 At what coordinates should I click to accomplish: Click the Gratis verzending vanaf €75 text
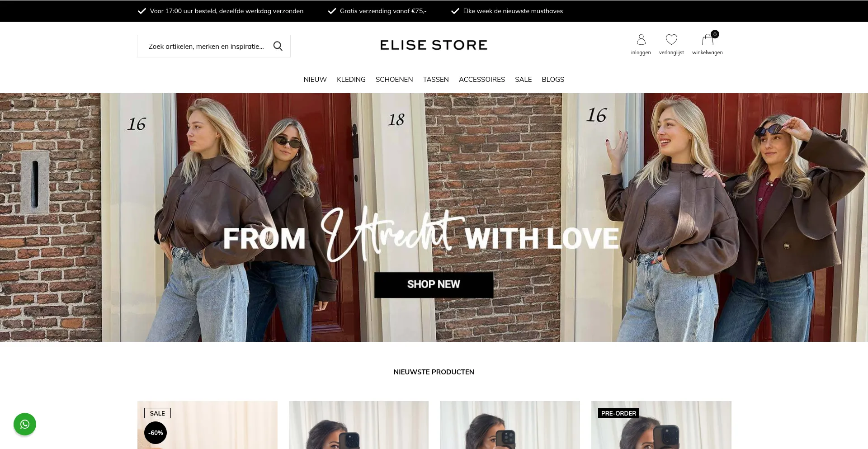pos(383,11)
